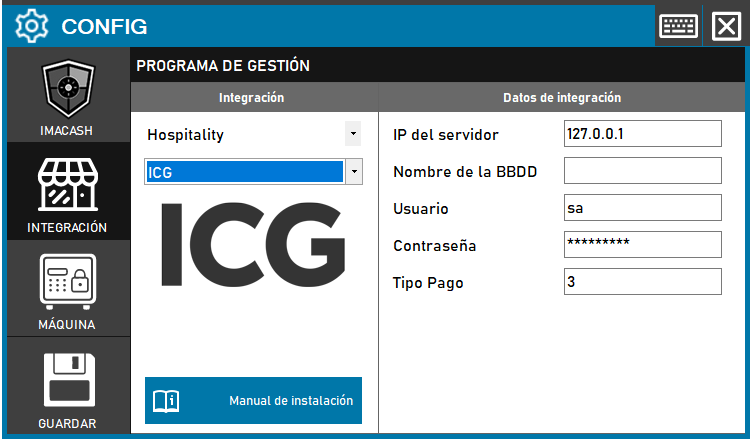Click the Tipo Pago field

[642, 282]
